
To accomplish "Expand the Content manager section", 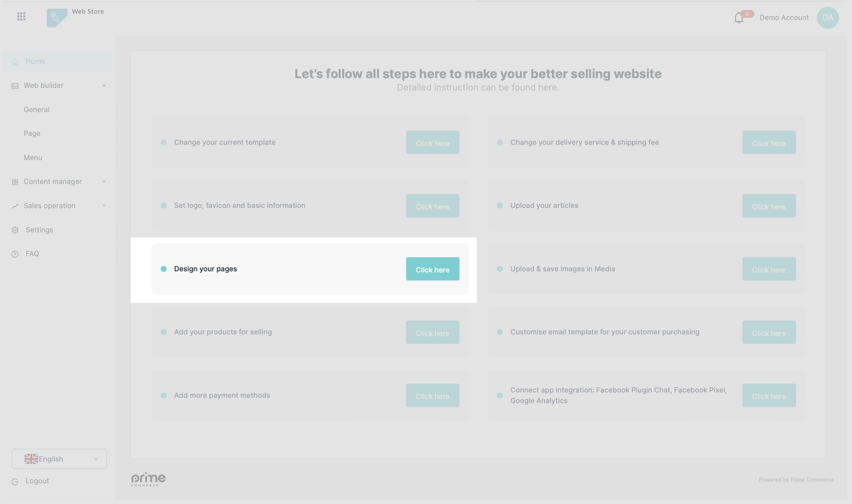I will tap(104, 182).
